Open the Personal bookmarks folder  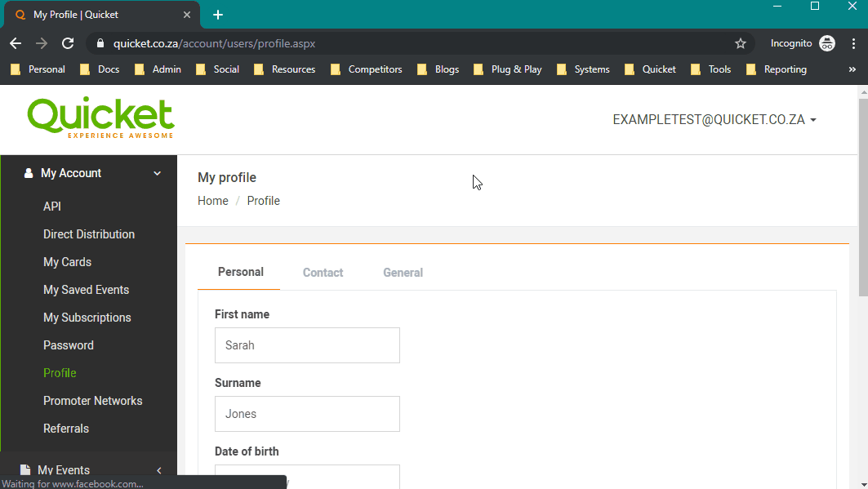38,69
